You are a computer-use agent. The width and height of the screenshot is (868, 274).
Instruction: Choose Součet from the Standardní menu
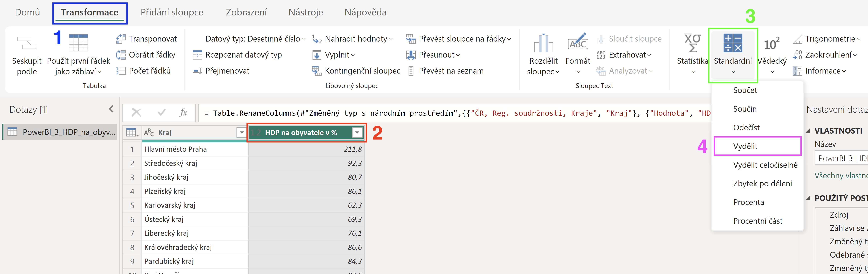tap(757, 90)
